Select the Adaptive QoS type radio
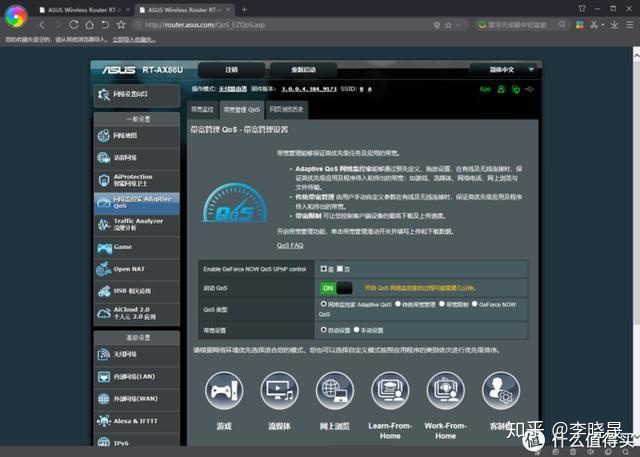This screenshot has height=457, width=640. click(324, 304)
